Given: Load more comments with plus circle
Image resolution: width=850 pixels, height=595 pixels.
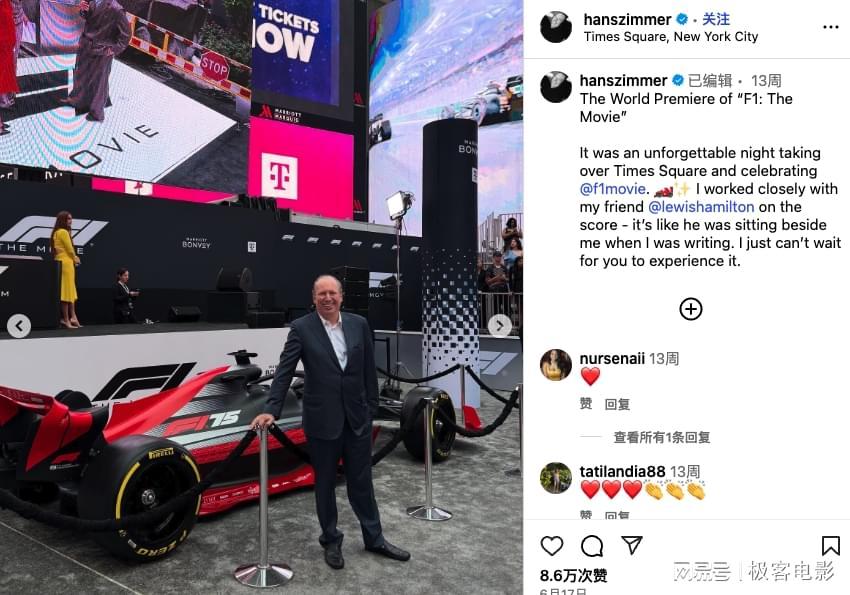Looking at the screenshot, I should pos(691,309).
